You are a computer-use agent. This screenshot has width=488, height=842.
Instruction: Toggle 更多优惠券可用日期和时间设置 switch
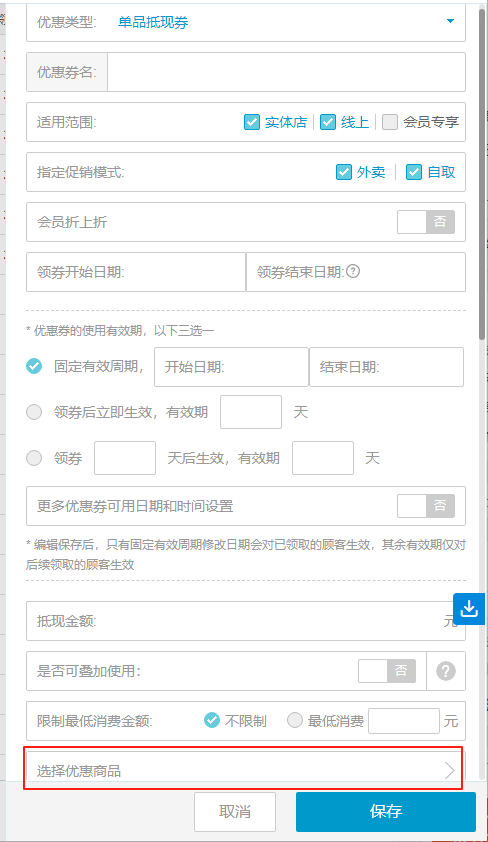tap(426, 506)
